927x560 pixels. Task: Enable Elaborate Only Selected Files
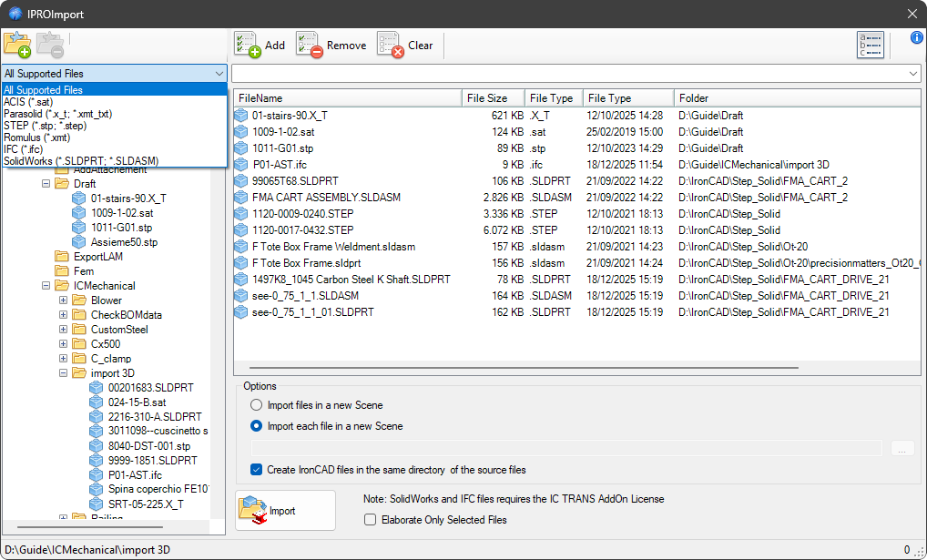pos(371,520)
